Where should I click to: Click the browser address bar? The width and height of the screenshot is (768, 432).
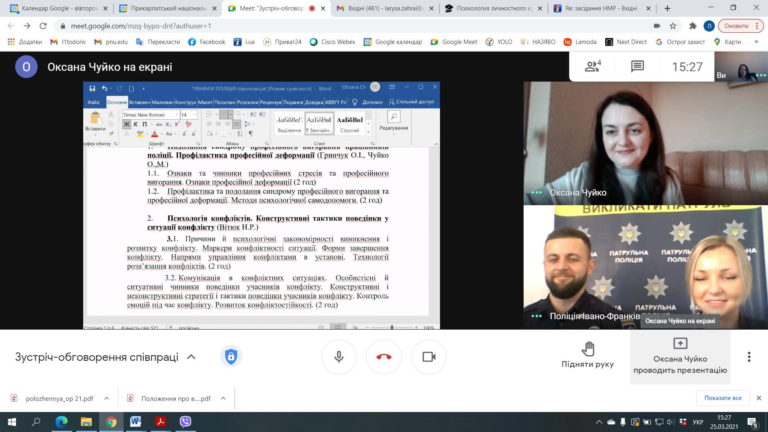pos(300,25)
